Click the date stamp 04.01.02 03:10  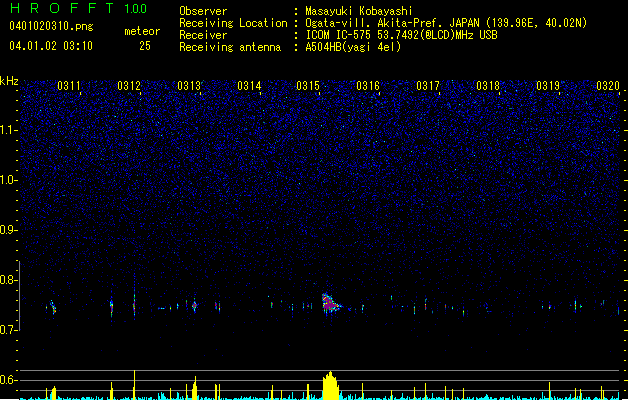[51, 46]
